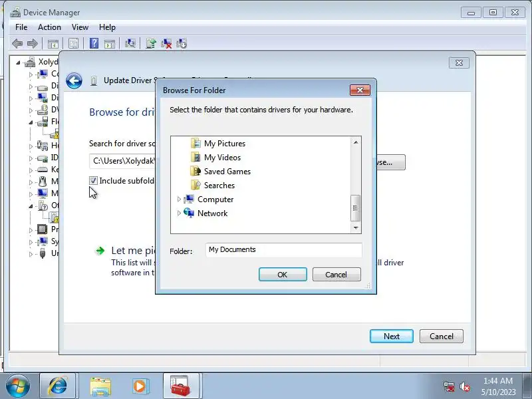Select the 'Saved Games' text row

pyautogui.click(x=227, y=172)
